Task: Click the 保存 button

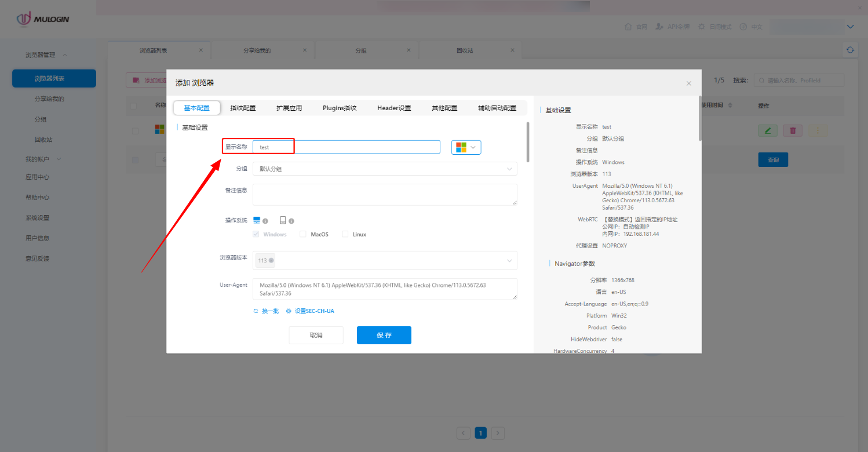Action: (x=384, y=335)
